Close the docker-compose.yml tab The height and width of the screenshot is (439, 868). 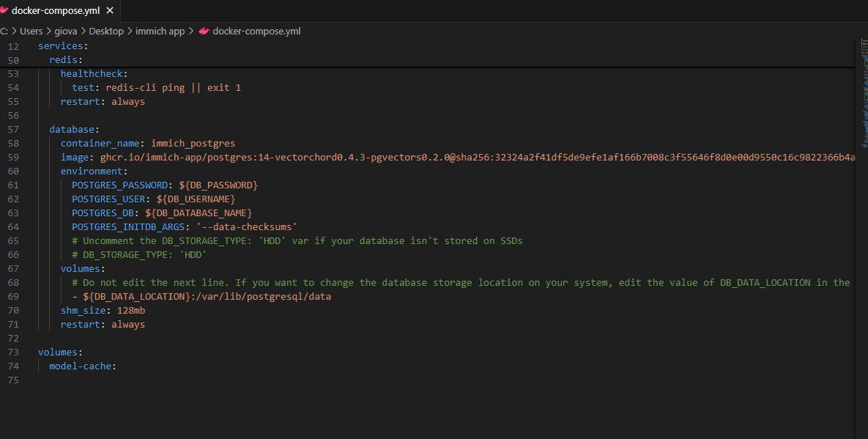click(110, 10)
